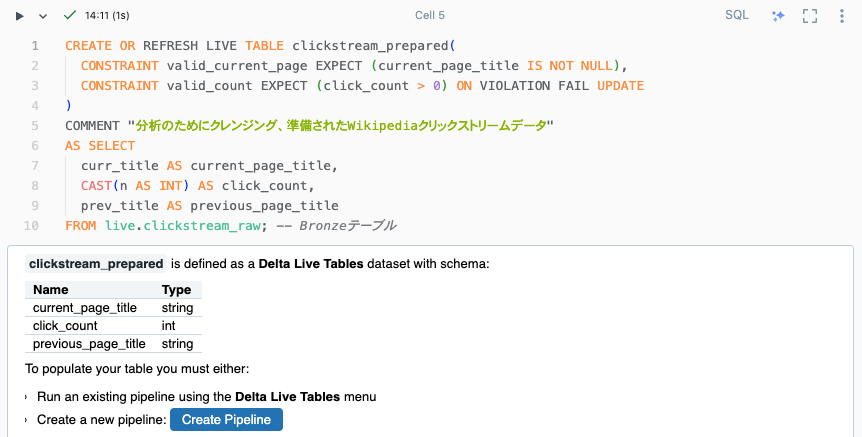Open the AI assistant sparkle icon
Screen dimensions: 862x437
pyautogui.click(x=778, y=16)
